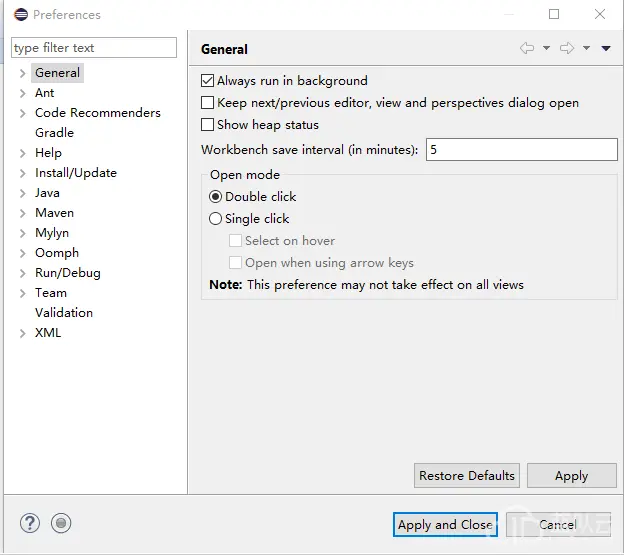Viewport: 624px width, 555px height.
Task: Click Restore Defaults button
Action: click(x=467, y=475)
